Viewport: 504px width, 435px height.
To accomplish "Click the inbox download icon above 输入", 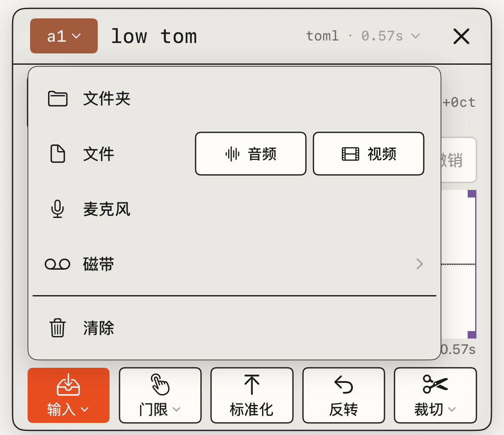I will [x=69, y=384].
